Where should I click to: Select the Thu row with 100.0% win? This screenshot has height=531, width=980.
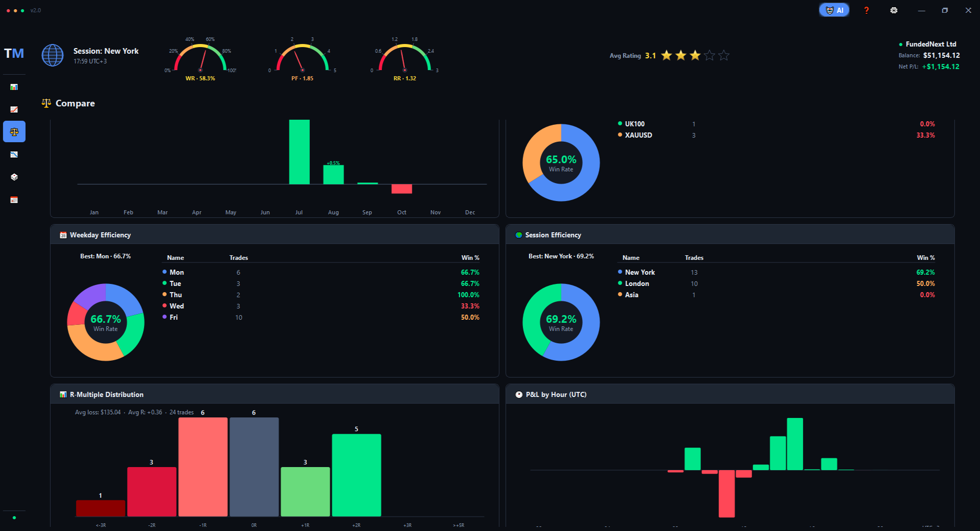[321, 295]
